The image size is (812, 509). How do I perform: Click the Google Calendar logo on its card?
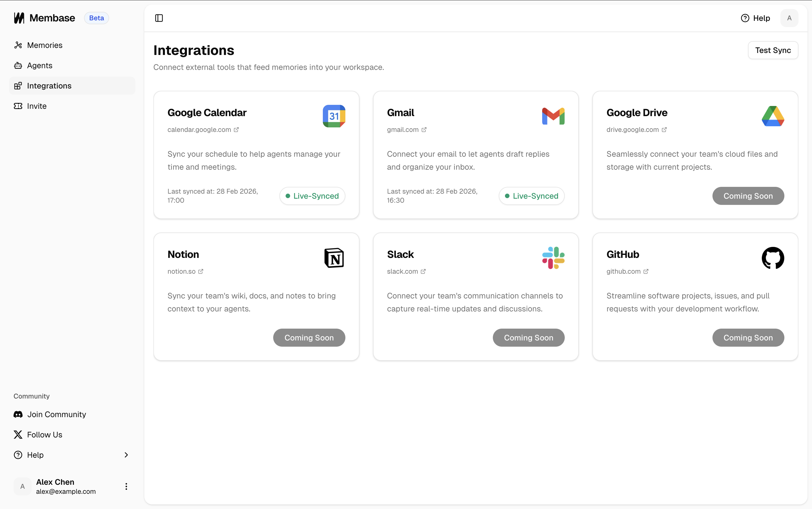[334, 116]
